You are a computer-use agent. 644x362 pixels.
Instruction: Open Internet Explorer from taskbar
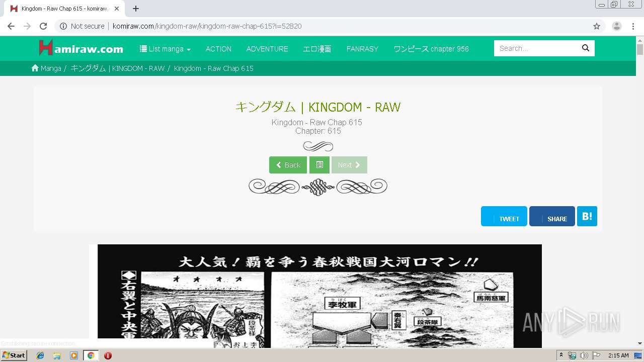(40, 355)
